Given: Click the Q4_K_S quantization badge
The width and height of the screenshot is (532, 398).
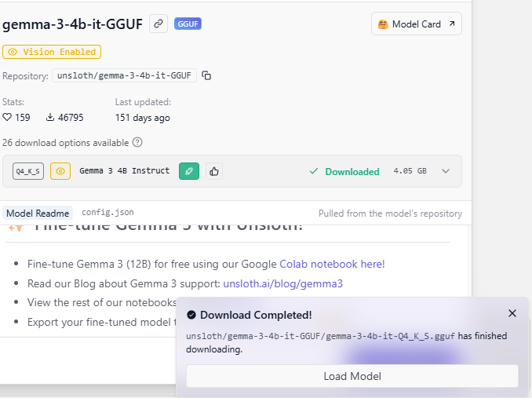Looking at the screenshot, I should [x=28, y=171].
